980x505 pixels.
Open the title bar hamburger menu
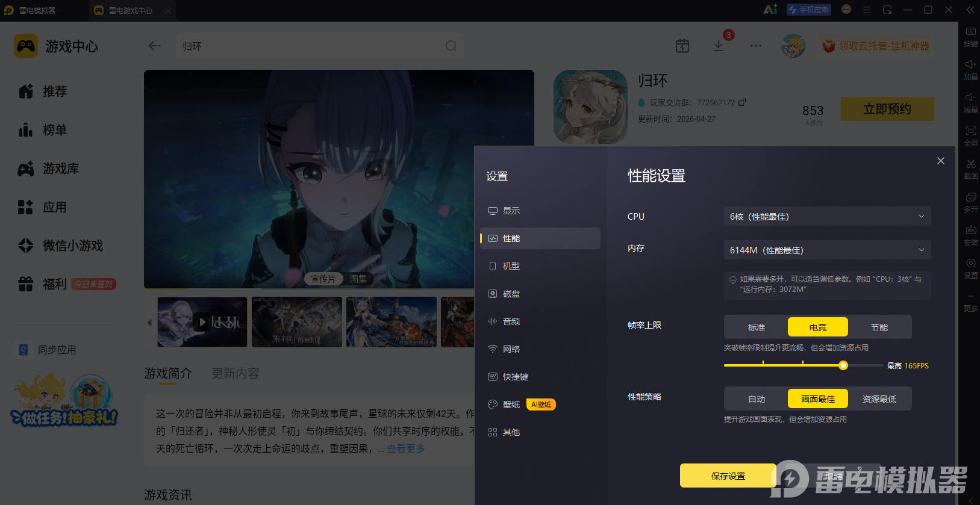[867, 10]
